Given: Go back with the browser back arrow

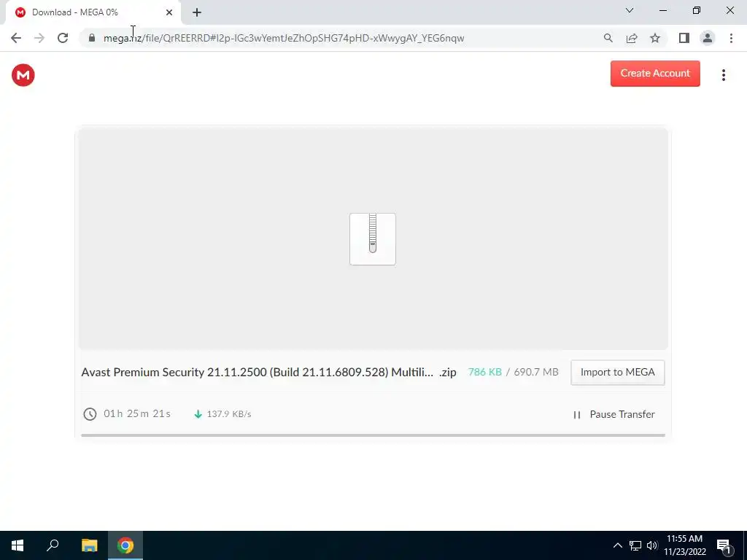Looking at the screenshot, I should pyautogui.click(x=16, y=38).
